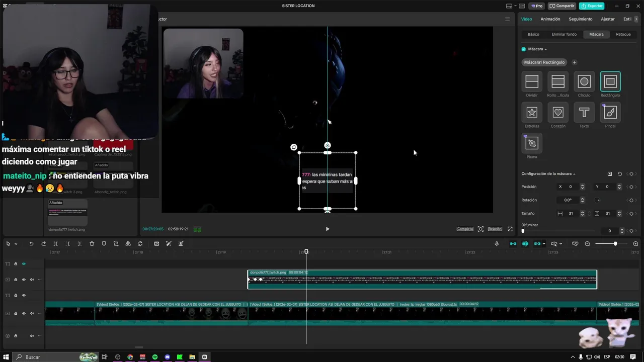644x362 pixels.
Task: Switch to the Retoque sub-tab
Action: click(x=623, y=34)
